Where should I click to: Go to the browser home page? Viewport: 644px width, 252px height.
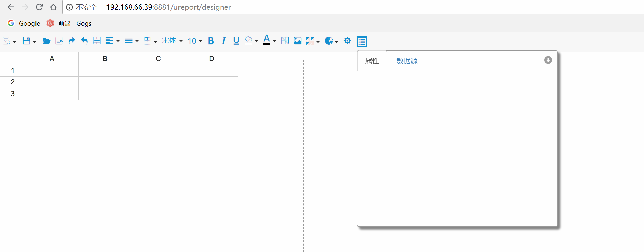[x=53, y=7]
